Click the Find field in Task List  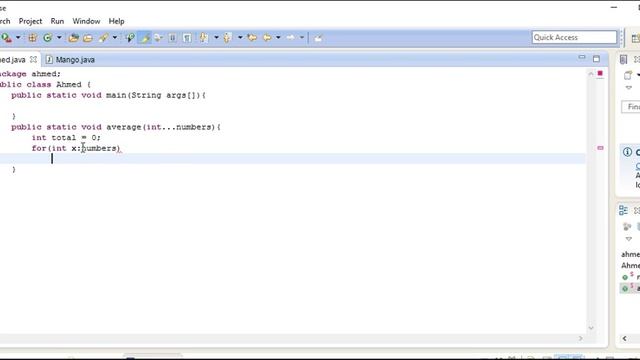(631, 107)
